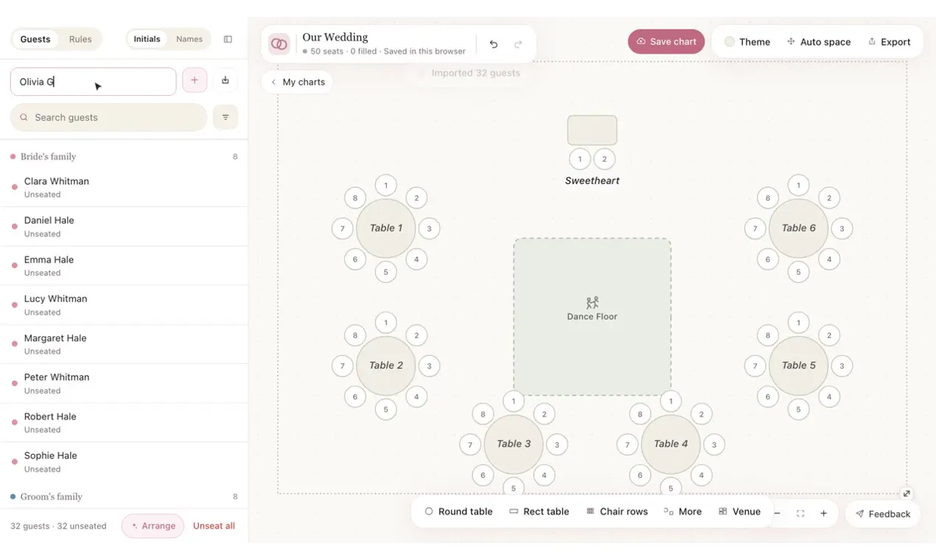Click the Save chart button
The width and height of the screenshot is (936, 560).
click(666, 41)
